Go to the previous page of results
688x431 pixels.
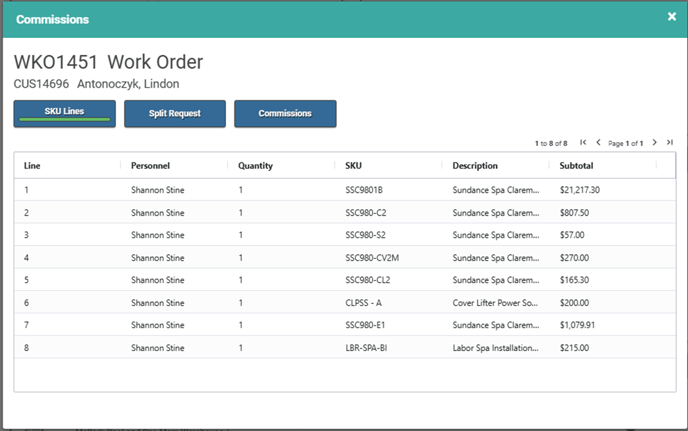coord(598,143)
